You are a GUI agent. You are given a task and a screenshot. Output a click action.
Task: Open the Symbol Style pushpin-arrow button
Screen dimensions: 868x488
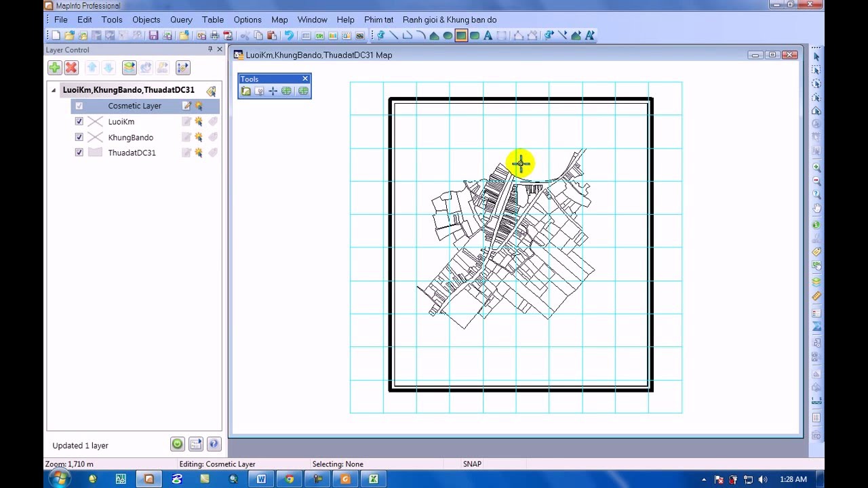click(x=548, y=35)
